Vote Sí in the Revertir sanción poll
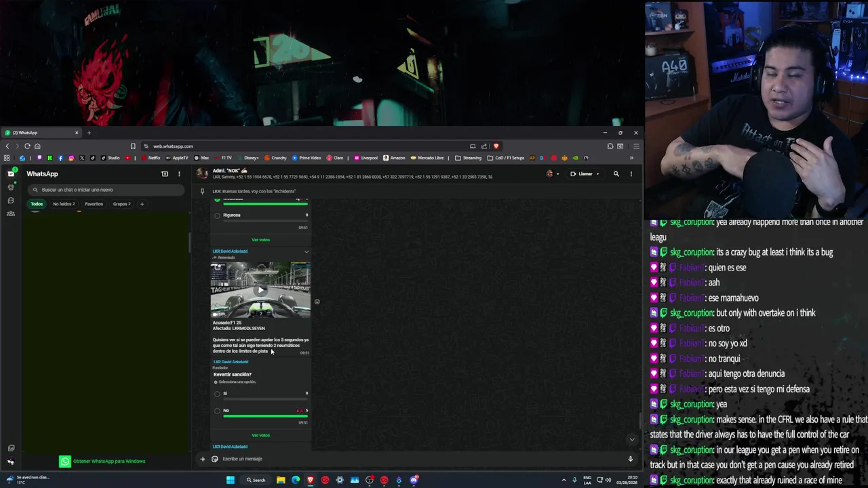868x488 pixels. point(217,394)
